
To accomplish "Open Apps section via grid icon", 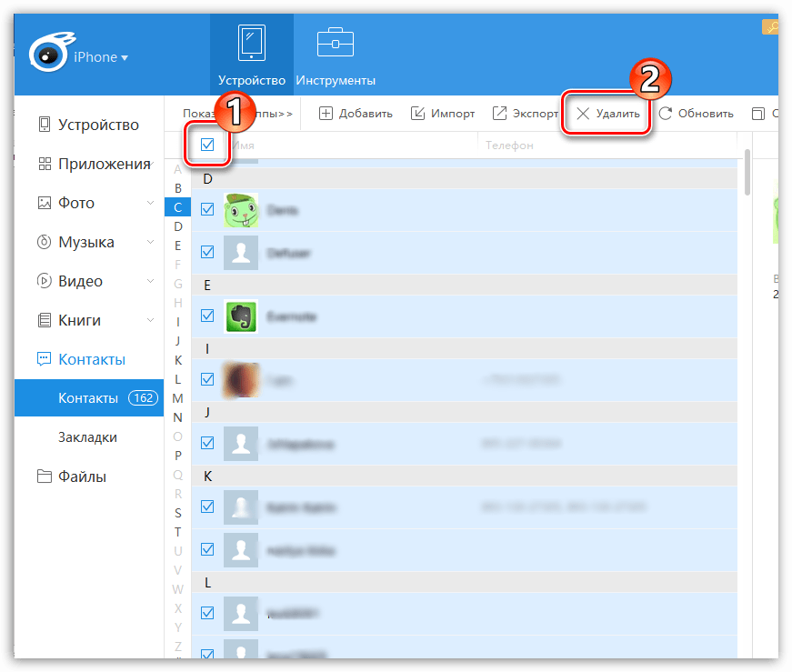I will coord(45,164).
